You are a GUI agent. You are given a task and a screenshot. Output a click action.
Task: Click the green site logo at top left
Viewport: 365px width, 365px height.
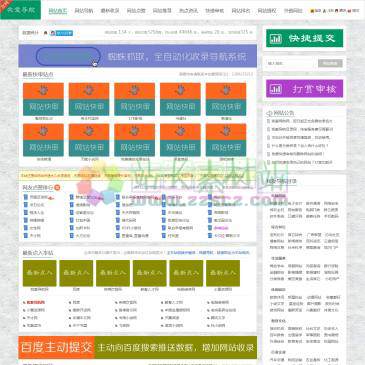(20, 10)
